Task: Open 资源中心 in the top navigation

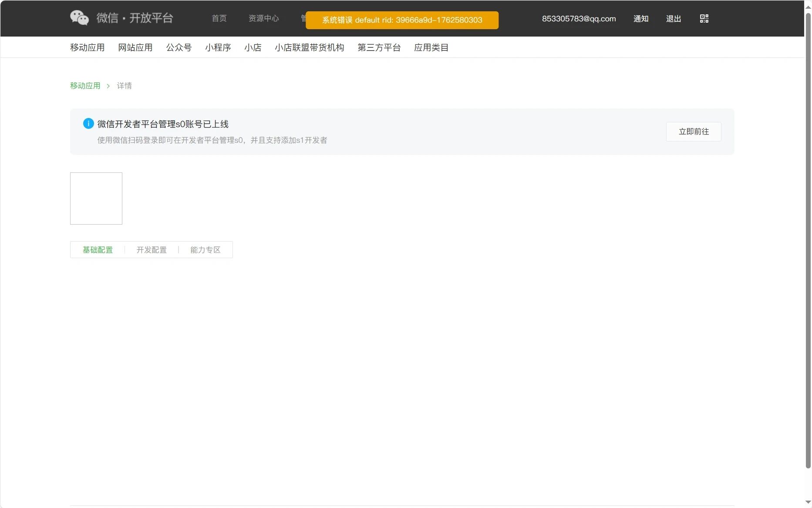Action: click(x=263, y=18)
